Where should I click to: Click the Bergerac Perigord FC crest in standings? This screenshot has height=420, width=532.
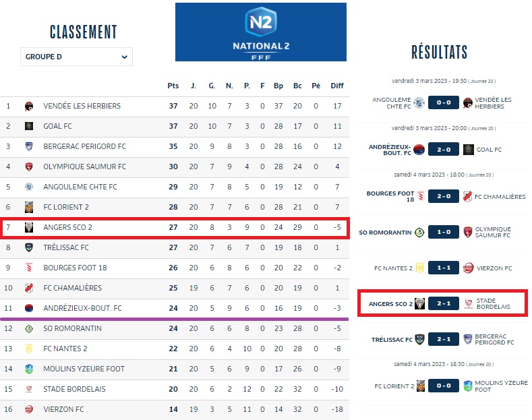tap(29, 146)
